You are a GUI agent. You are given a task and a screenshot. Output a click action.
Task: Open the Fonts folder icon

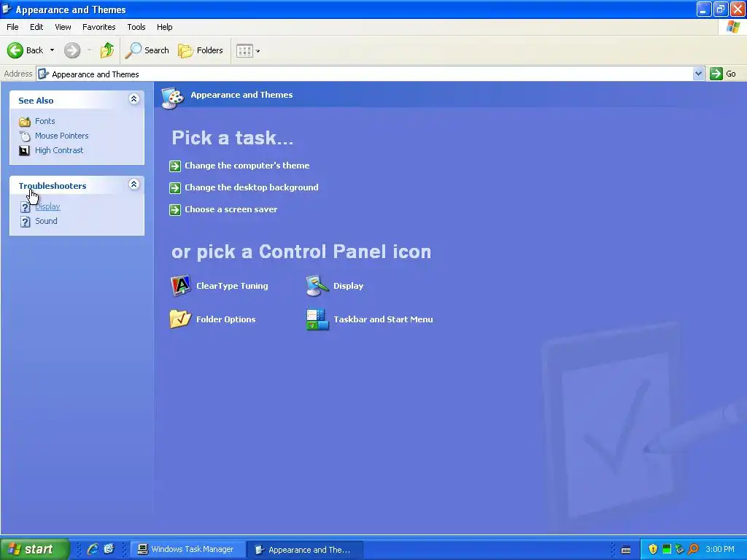click(x=25, y=122)
